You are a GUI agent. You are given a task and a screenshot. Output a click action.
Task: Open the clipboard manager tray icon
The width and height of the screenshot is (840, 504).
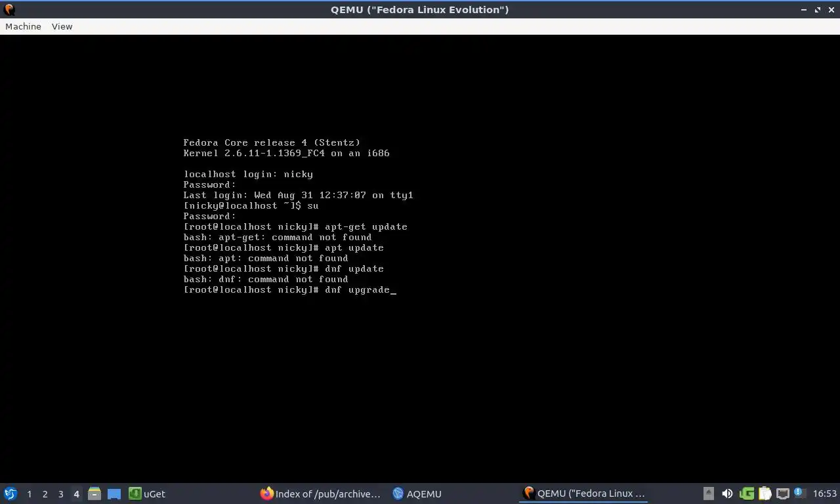[x=765, y=493]
